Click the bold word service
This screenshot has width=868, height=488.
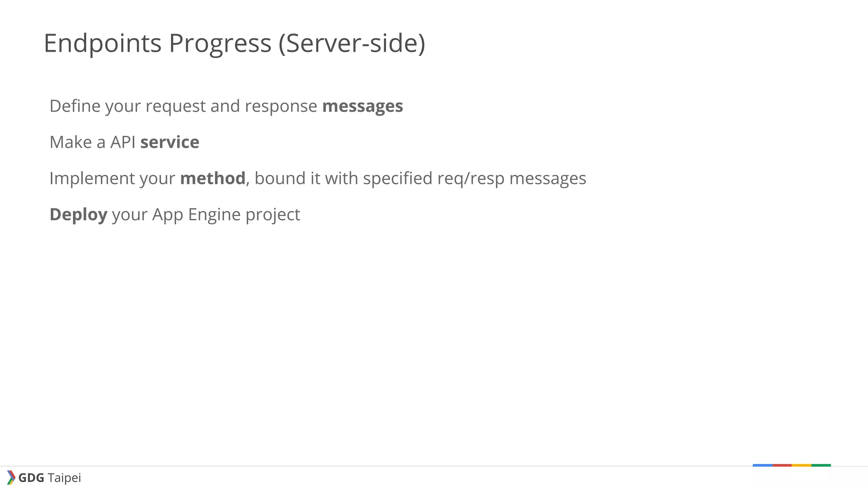170,142
